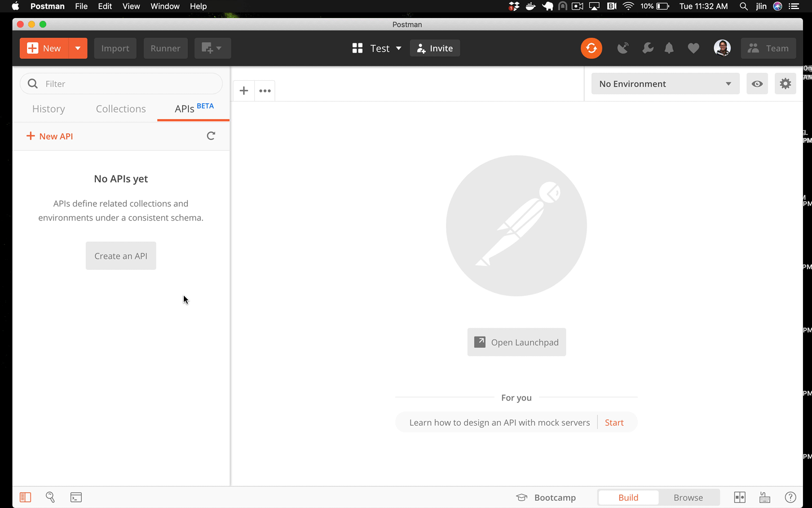This screenshot has height=508, width=812.
Task: Open the Help menu
Action: click(198, 6)
